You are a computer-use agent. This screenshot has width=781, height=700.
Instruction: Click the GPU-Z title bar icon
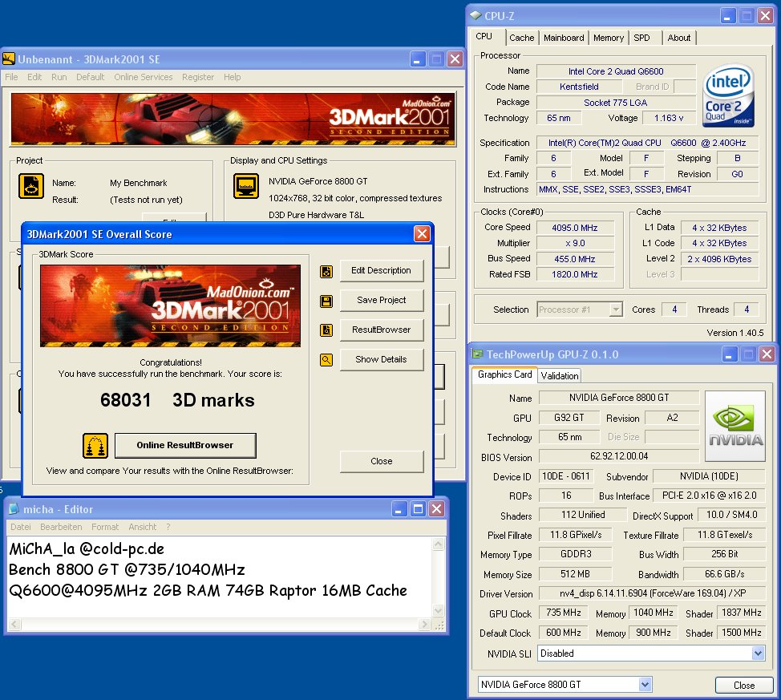(477, 354)
